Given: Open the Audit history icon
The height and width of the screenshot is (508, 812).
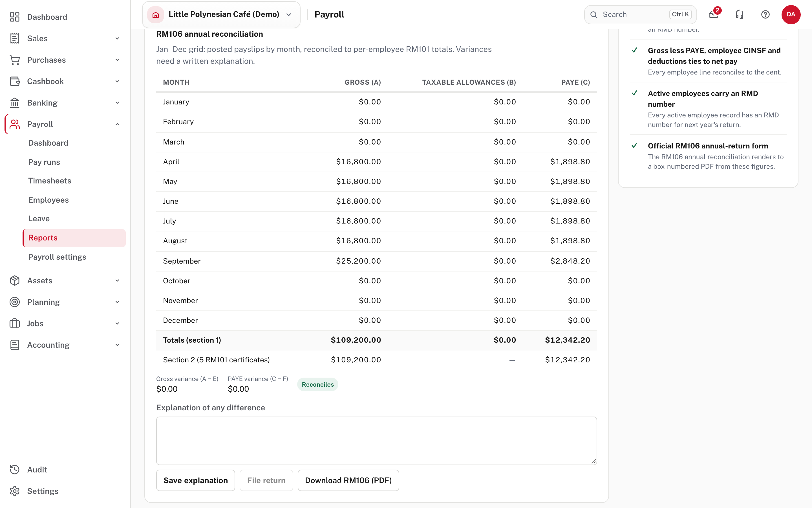Looking at the screenshot, I should point(14,470).
